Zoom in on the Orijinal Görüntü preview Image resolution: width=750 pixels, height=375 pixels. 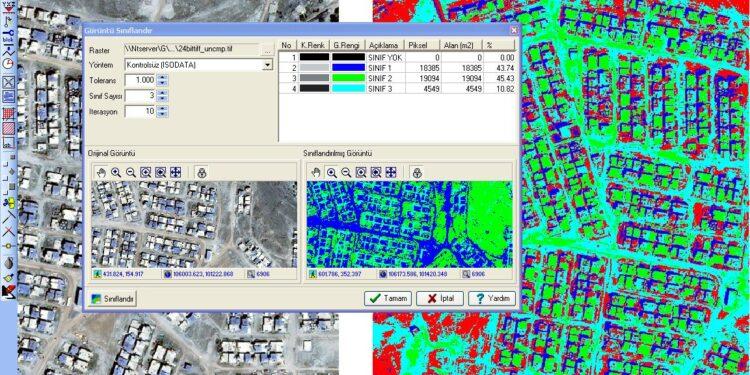click(x=116, y=173)
